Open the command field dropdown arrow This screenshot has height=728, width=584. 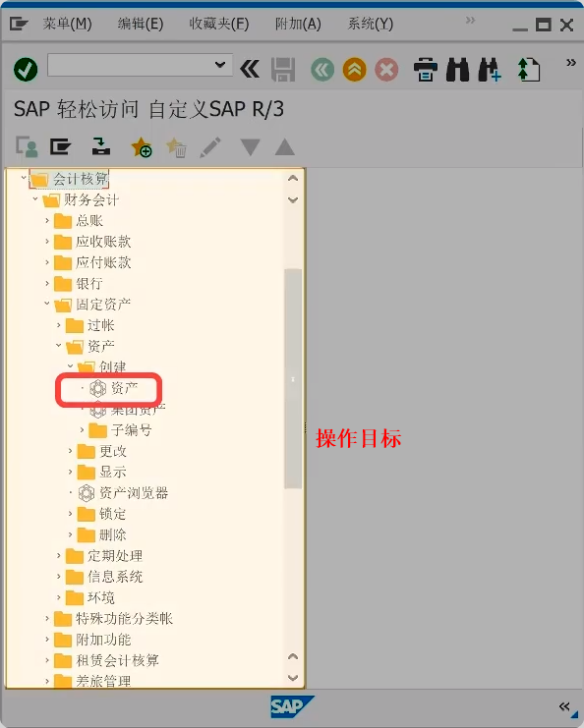pyautogui.click(x=220, y=65)
